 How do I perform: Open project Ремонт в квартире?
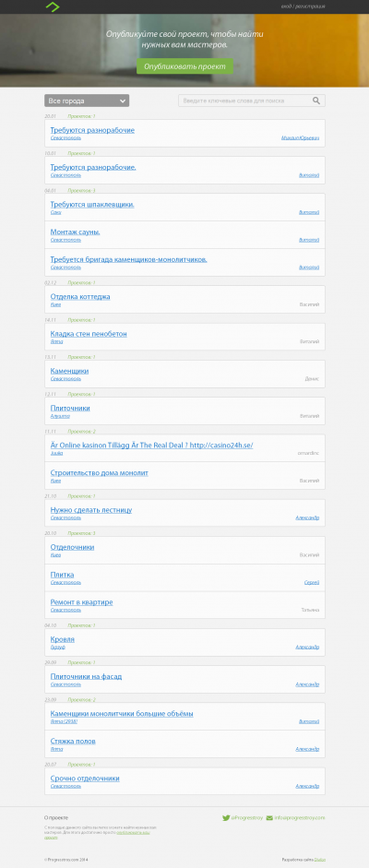point(81,602)
